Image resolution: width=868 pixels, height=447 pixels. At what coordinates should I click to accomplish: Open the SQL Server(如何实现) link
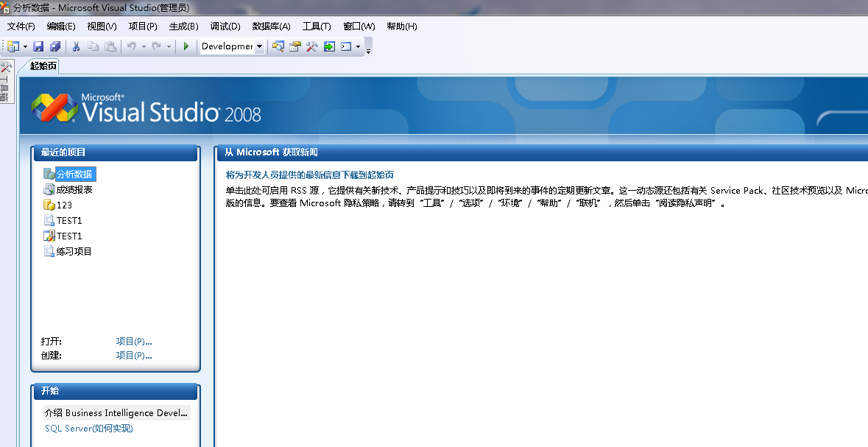pyautogui.click(x=88, y=428)
